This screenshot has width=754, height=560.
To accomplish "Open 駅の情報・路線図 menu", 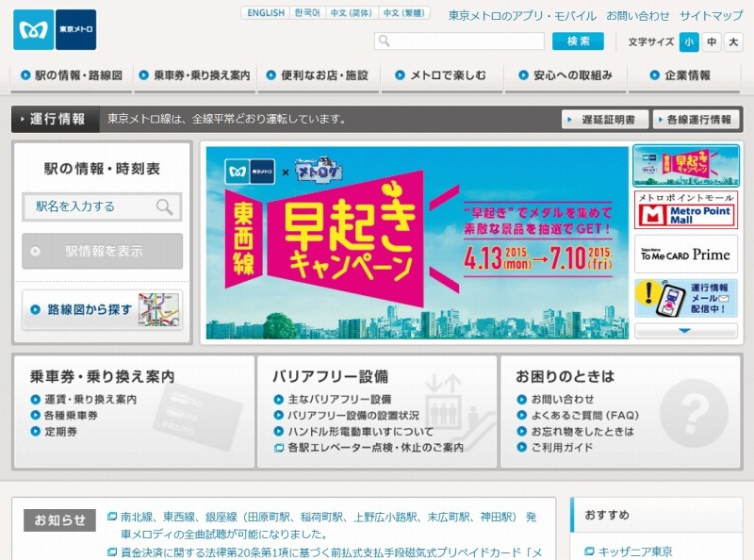I will pos(72,75).
